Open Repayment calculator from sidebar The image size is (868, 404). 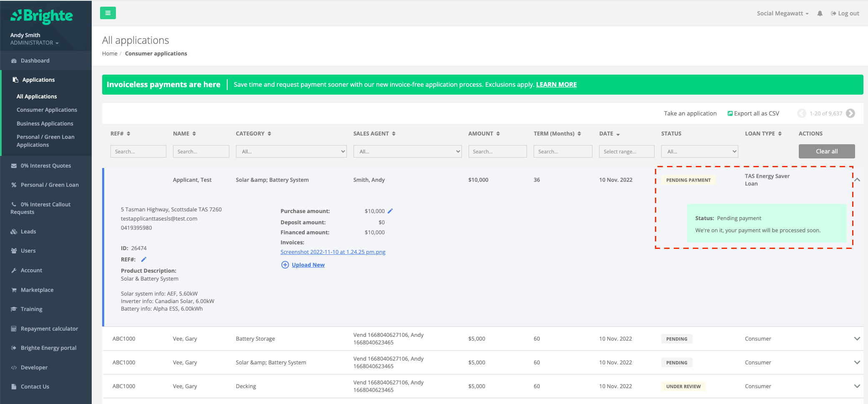coord(49,329)
